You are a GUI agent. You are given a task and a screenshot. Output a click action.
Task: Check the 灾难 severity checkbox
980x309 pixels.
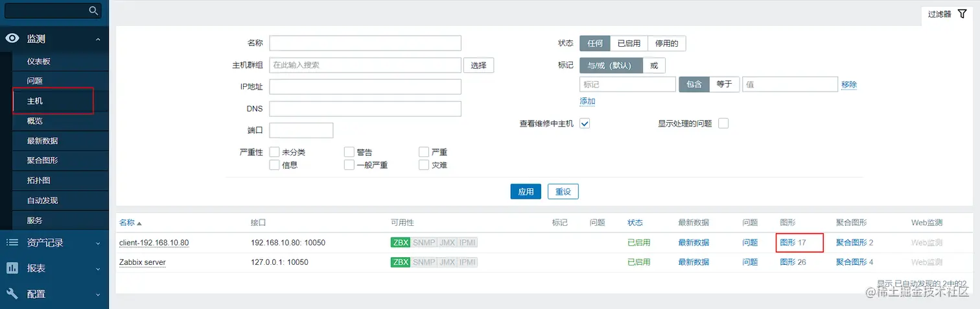tap(424, 165)
